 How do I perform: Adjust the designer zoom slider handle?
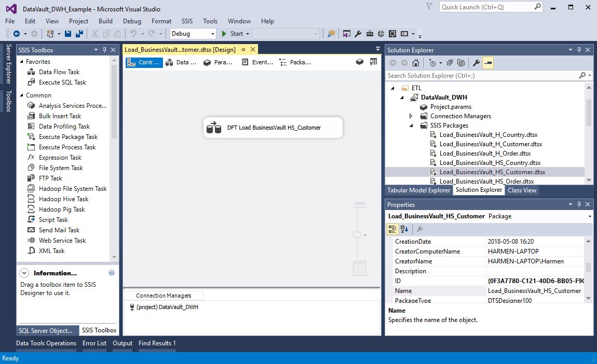click(358, 235)
